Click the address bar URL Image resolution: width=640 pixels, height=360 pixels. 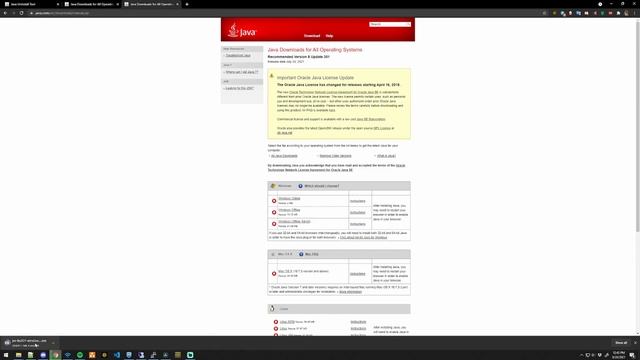click(x=62, y=13)
